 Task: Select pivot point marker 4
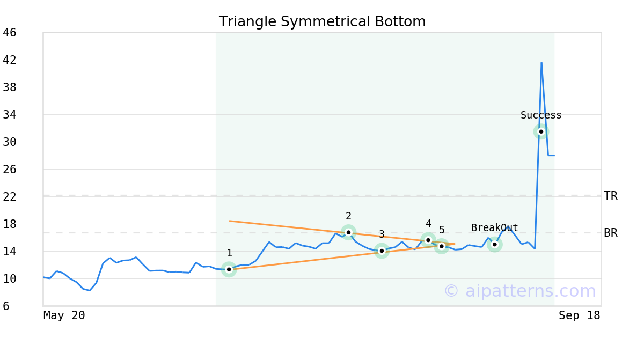[428, 240]
